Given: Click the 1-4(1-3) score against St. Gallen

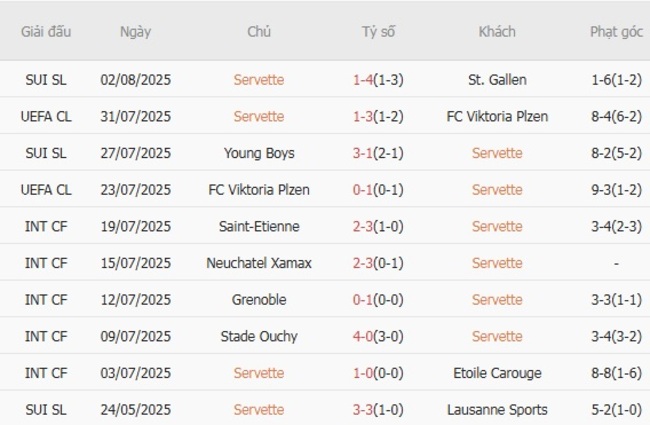Looking at the screenshot, I should pyautogui.click(x=378, y=80).
